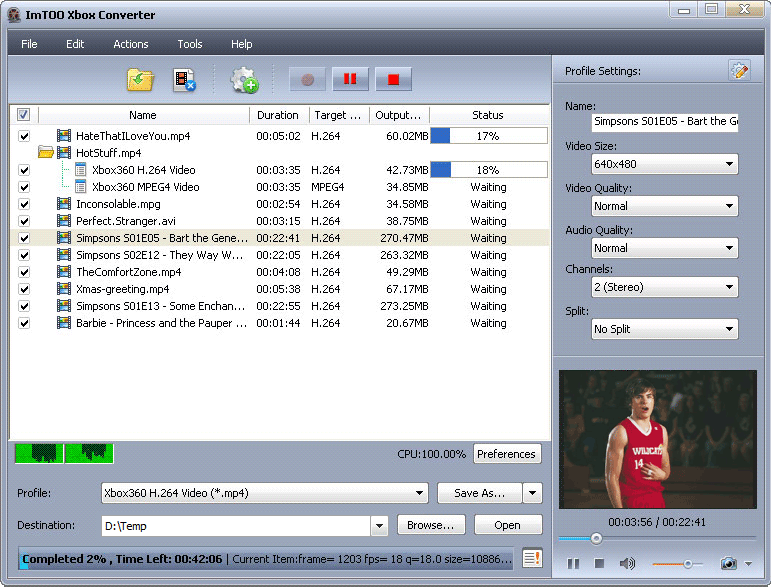The width and height of the screenshot is (771, 587).
Task: Click the edit profile settings pencil icon
Action: pos(739,70)
